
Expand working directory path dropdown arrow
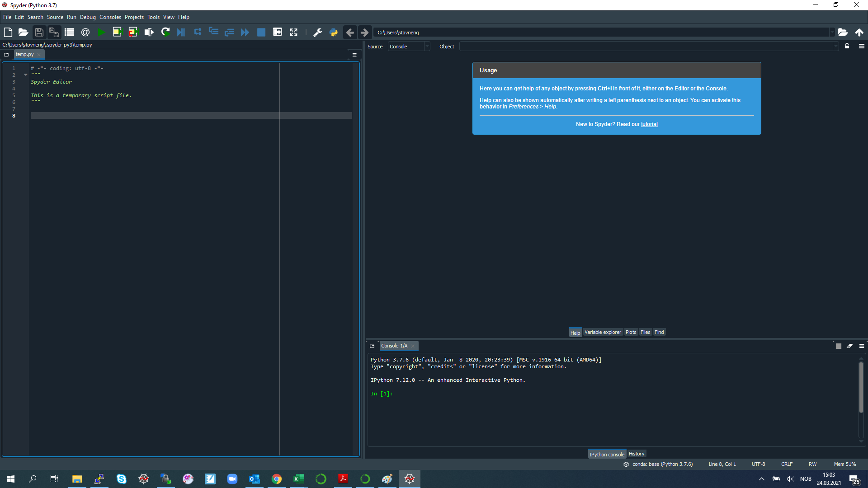click(832, 33)
